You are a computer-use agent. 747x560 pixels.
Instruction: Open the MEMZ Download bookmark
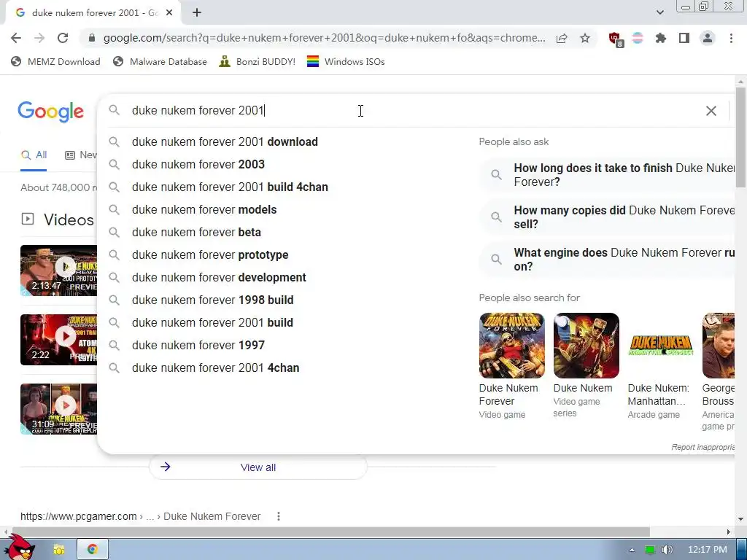pyautogui.click(x=55, y=62)
